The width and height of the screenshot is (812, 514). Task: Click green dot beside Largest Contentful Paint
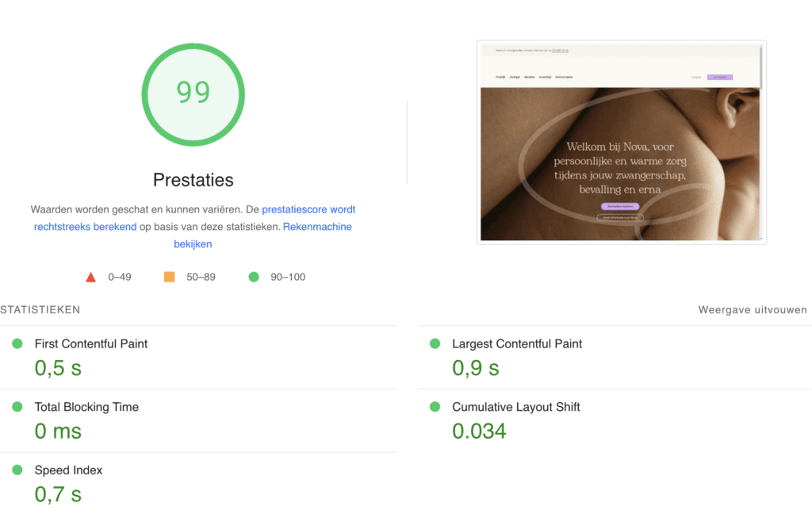coord(435,343)
